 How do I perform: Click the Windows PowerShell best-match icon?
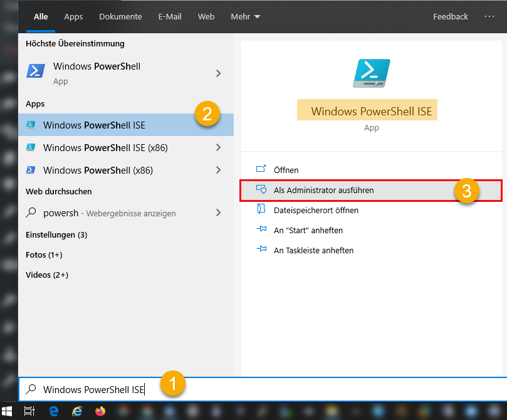click(36, 71)
